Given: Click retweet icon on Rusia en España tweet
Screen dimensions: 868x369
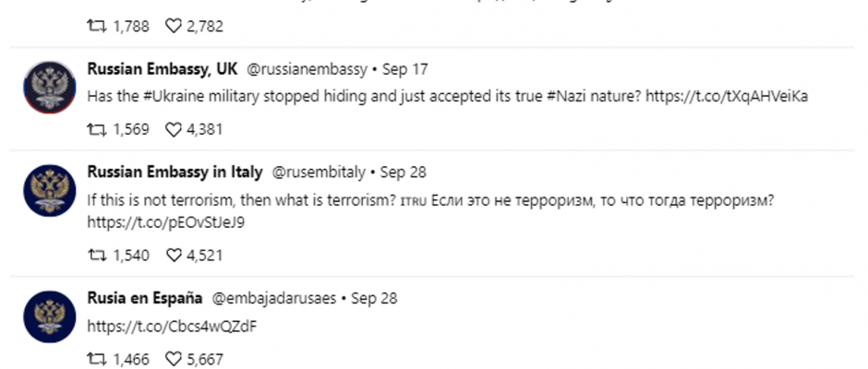Looking at the screenshot, I should pyautogui.click(x=97, y=359).
